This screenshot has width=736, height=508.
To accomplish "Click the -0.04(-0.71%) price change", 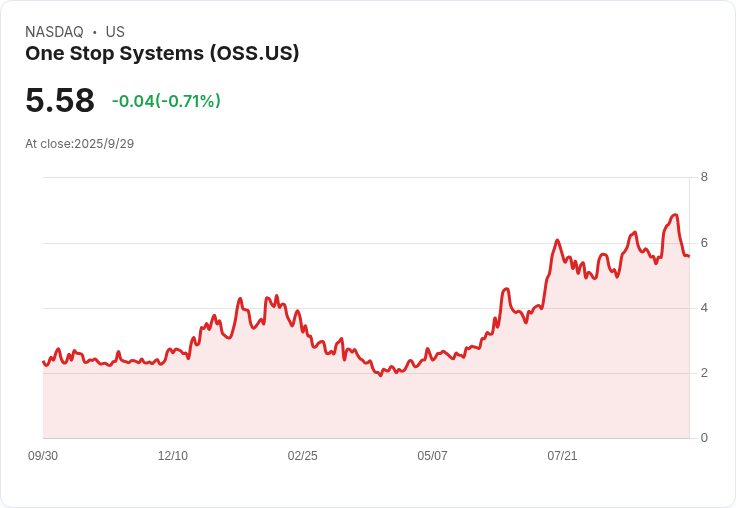I will pyautogui.click(x=166, y=101).
